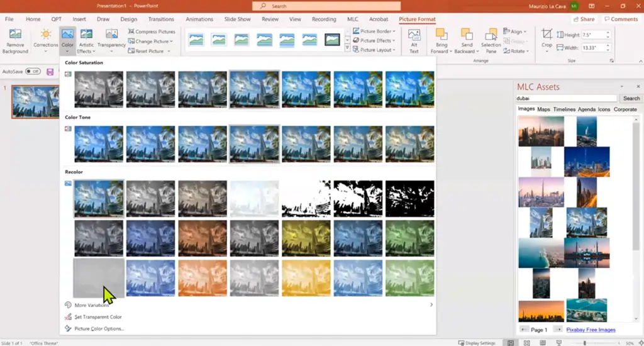Viewport: 644px width, 346px height.
Task: Click the Ribbon Display Options icon
Action: point(591,6)
